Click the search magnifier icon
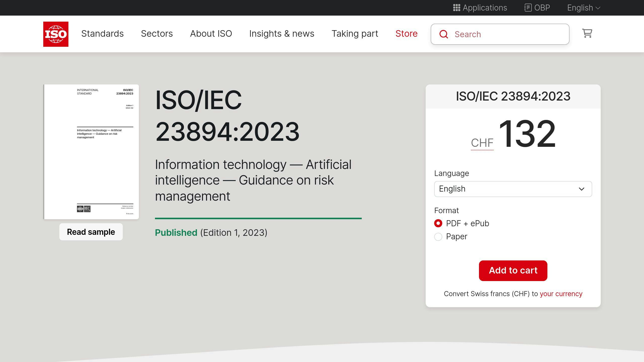 pyautogui.click(x=444, y=34)
